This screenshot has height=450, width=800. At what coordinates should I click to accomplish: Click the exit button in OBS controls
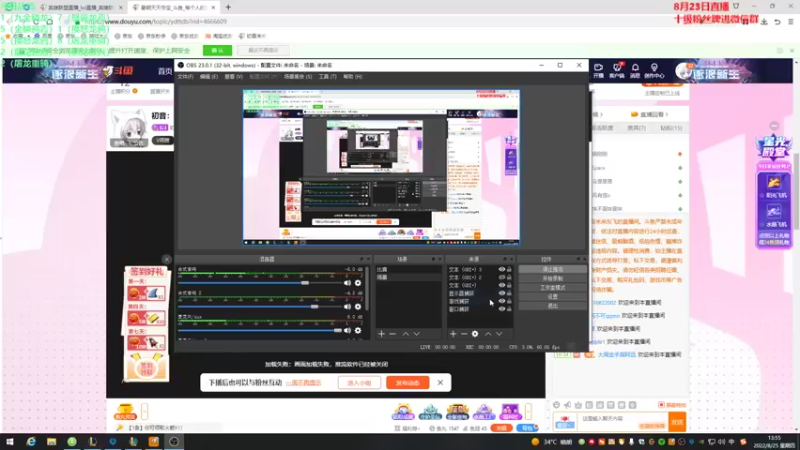553,306
